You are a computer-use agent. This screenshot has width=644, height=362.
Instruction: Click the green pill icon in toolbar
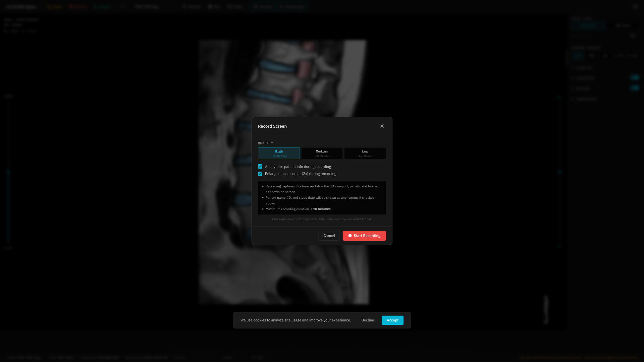click(x=102, y=6)
